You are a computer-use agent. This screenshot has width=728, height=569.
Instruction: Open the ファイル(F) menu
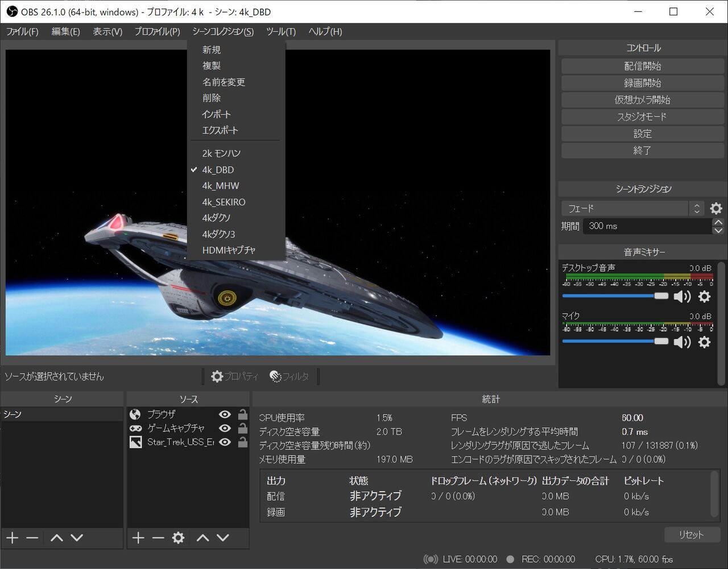(x=22, y=32)
